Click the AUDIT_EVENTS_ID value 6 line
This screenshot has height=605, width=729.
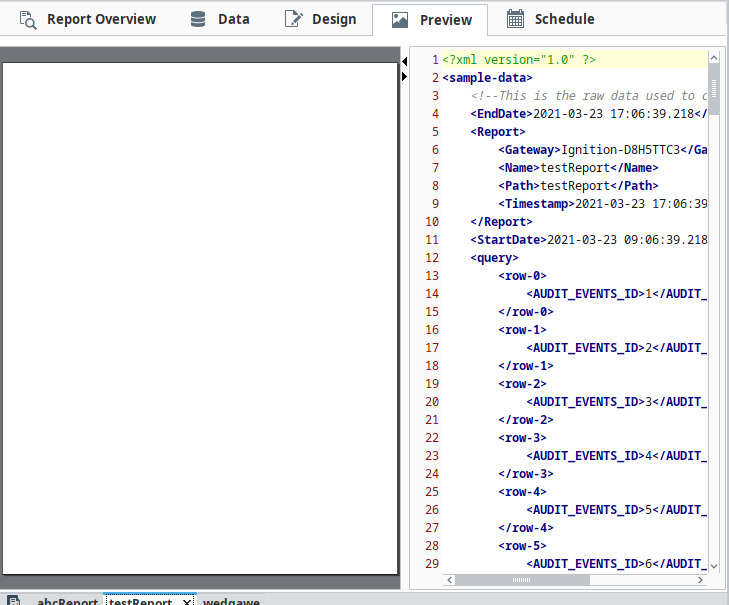(x=616, y=564)
